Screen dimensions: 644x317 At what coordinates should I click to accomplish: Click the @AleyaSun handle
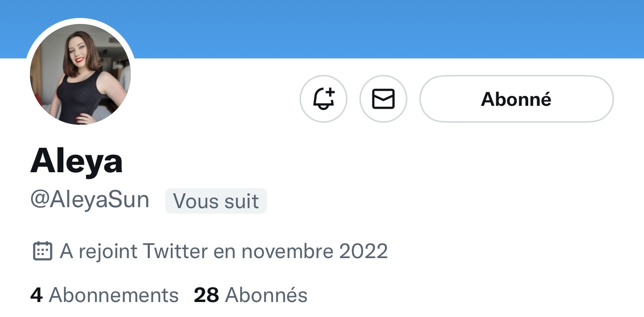90,200
